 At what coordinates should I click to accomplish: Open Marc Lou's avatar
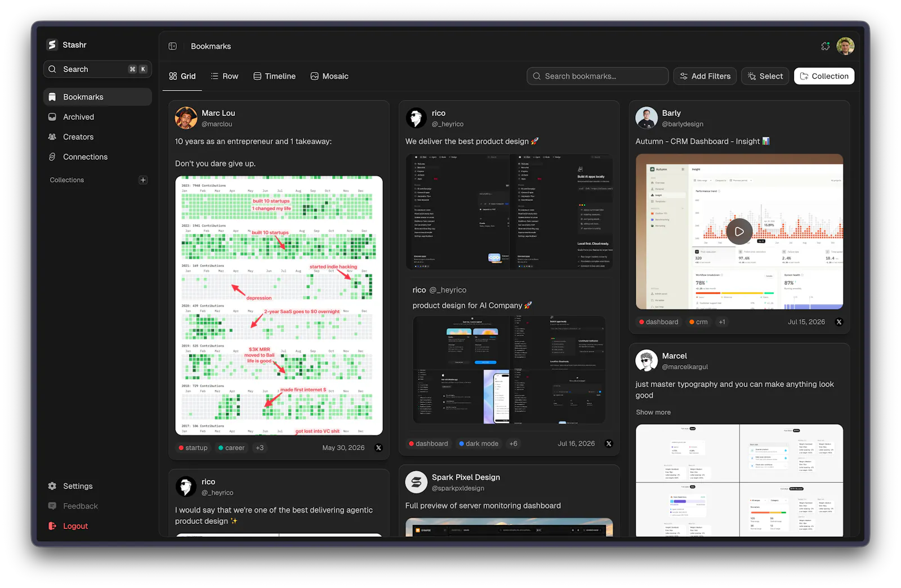[186, 118]
